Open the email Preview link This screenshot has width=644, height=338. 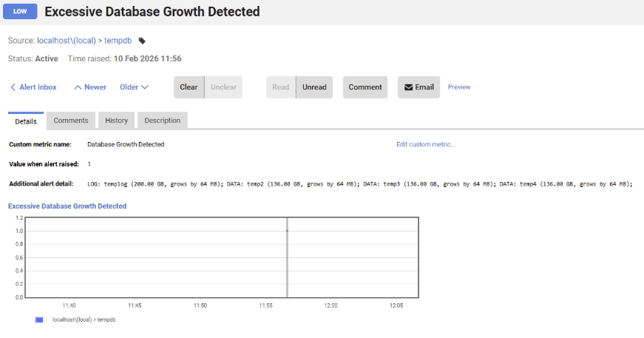tap(459, 87)
